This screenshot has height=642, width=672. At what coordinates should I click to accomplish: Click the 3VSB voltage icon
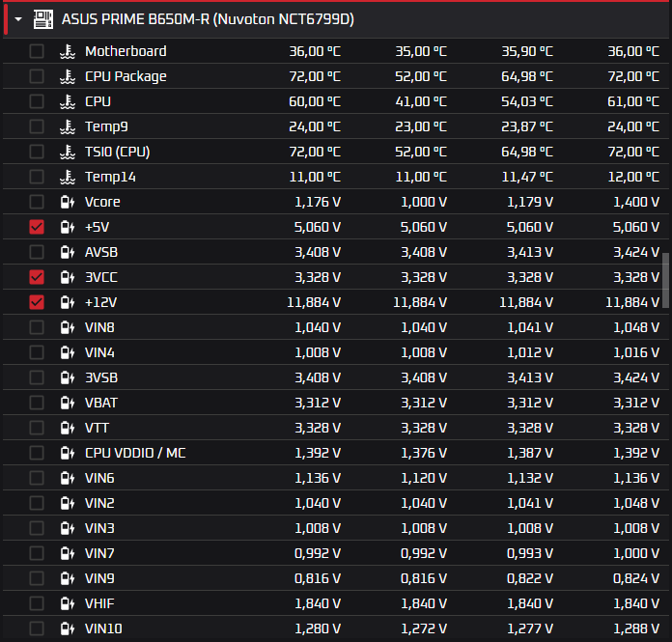[x=68, y=377]
